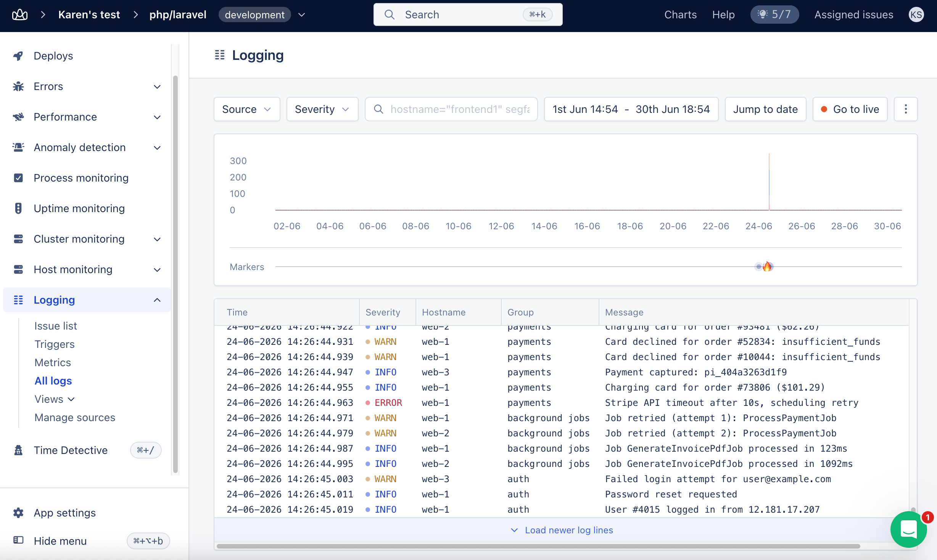
Task: Click the magnifier icon in log query field
Action: tap(378, 109)
